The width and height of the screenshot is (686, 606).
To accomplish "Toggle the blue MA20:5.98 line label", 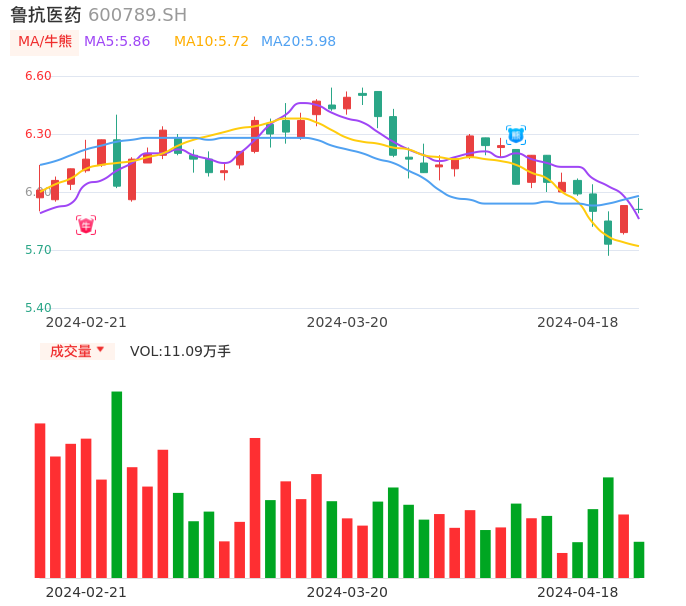I will 298,42.
